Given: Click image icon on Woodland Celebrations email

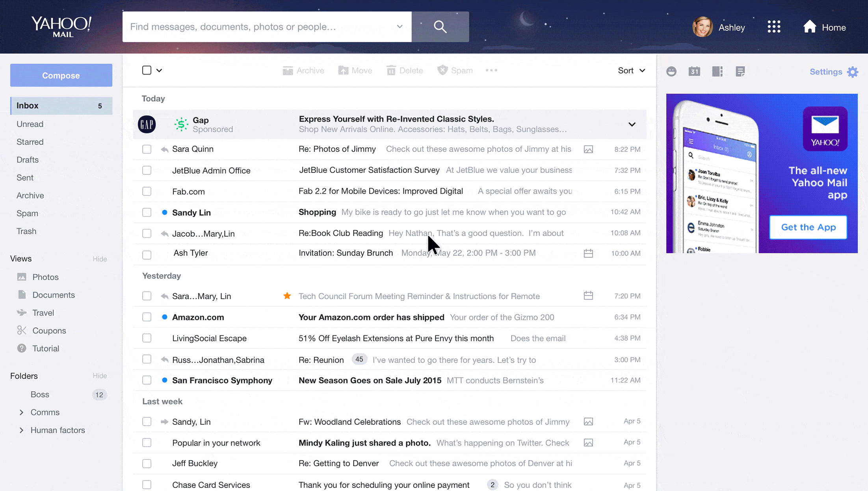Looking at the screenshot, I should pyautogui.click(x=588, y=422).
